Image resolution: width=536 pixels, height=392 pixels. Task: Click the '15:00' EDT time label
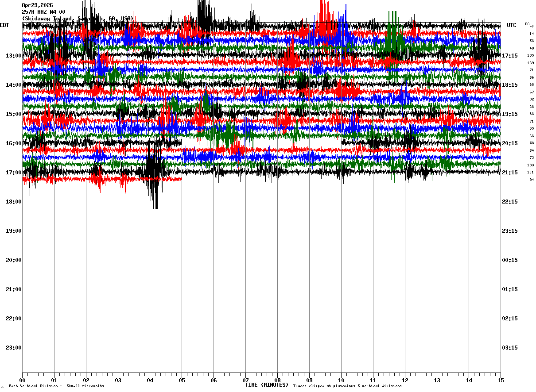14,114
